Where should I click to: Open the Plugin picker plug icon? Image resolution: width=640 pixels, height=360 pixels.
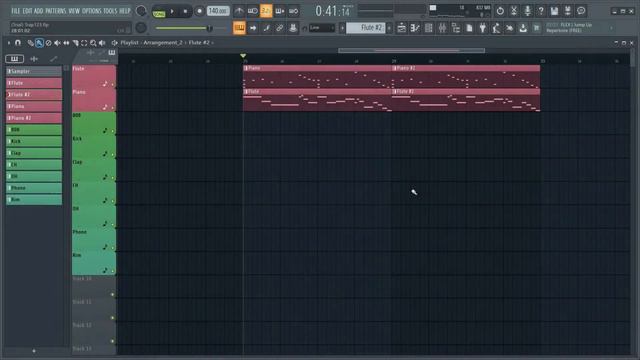(483, 28)
